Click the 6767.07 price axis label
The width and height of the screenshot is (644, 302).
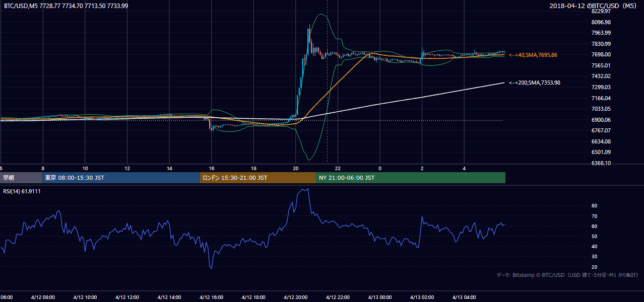pyautogui.click(x=601, y=130)
